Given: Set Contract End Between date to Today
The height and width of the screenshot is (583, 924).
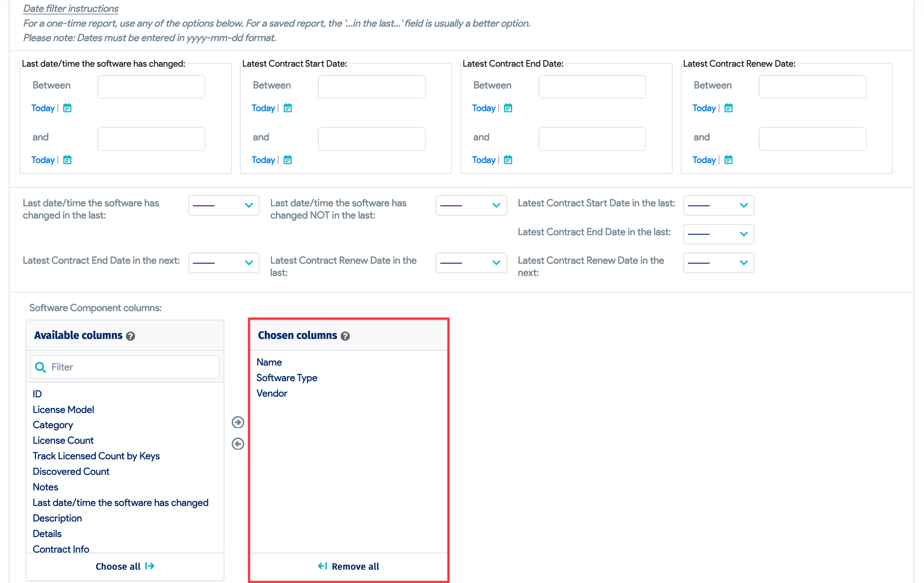Looking at the screenshot, I should (483, 108).
